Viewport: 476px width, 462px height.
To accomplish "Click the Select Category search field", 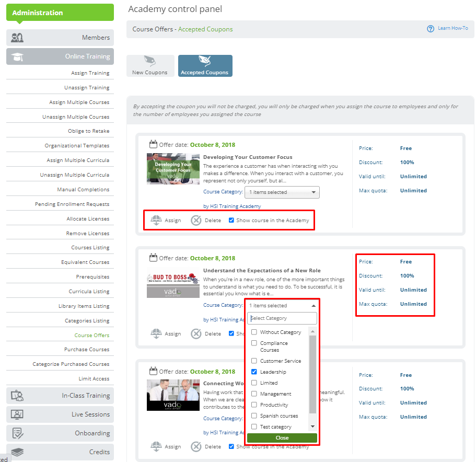I will 282,318.
